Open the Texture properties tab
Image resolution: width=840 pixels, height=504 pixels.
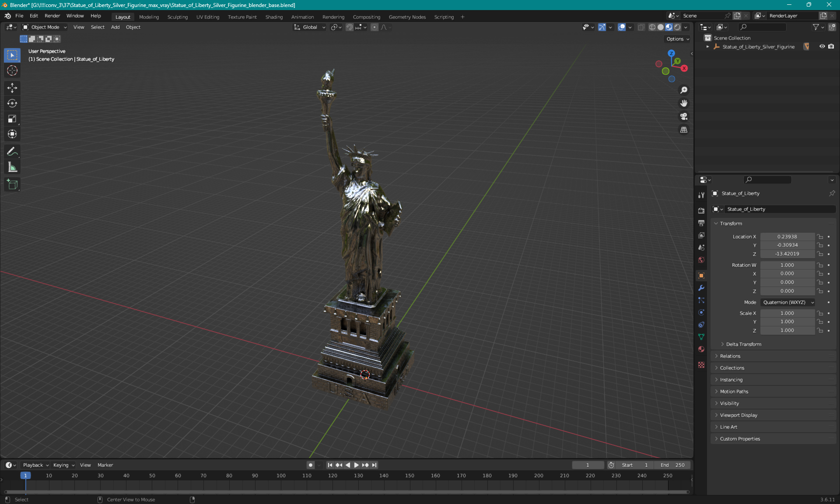[701, 365]
